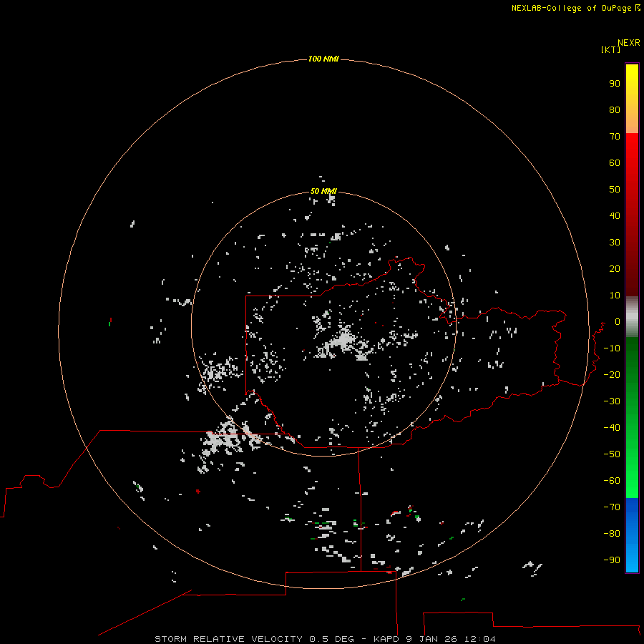Click the -90 value on velocity scale

pyautogui.click(x=612, y=560)
